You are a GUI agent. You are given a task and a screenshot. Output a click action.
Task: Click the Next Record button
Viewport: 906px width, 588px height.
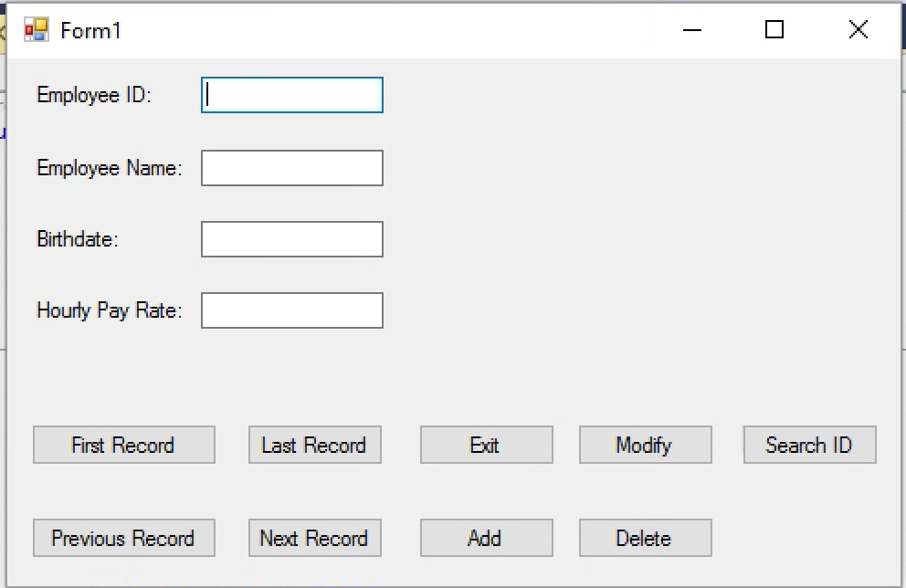pyautogui.click(x=314, y=538)
